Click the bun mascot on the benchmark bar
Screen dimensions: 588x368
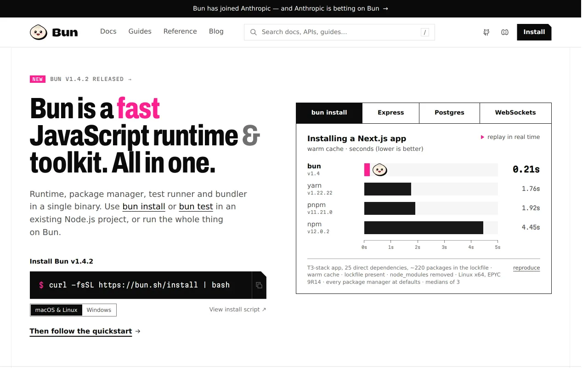pyautogui.click(x=379, y=170)
